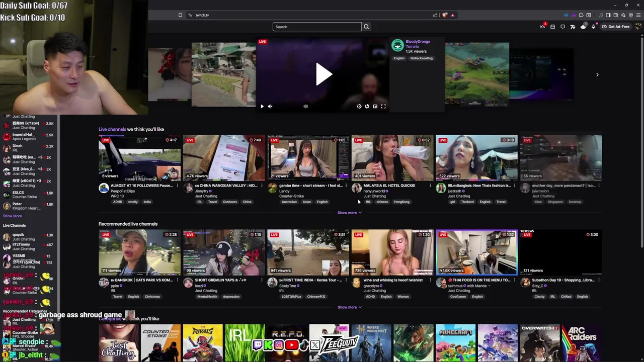Click the Terraria category link
The width and height of the screenshot is (644, 362).
(x=412, y=46)
